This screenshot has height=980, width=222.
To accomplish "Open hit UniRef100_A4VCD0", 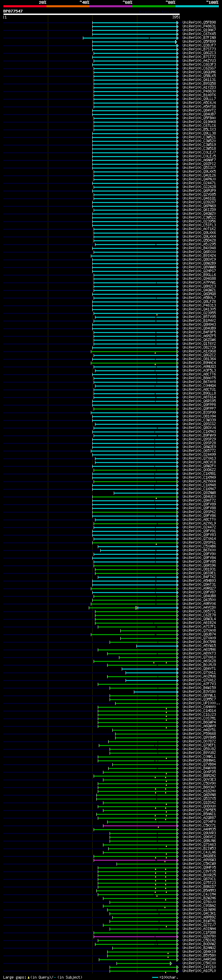I will [x=199, y=608].
